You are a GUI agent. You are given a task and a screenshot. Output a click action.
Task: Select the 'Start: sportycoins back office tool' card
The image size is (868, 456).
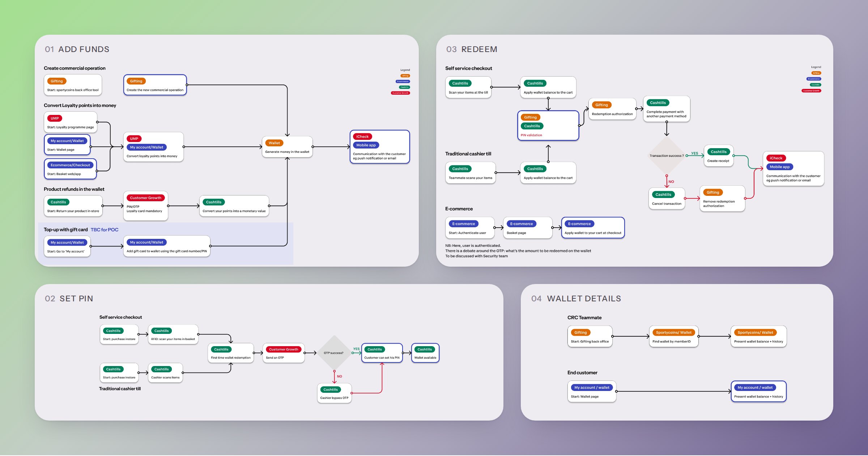73,85
